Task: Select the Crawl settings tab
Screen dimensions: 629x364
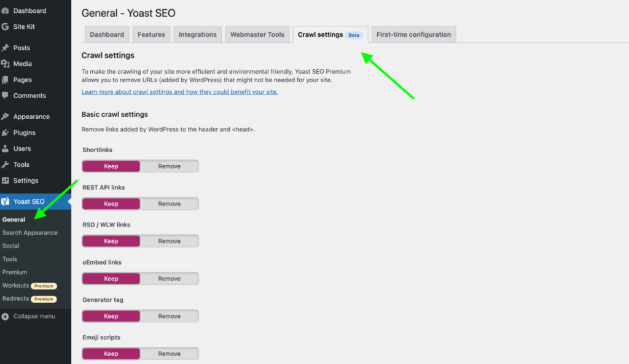Action: (x=330, y=34)
